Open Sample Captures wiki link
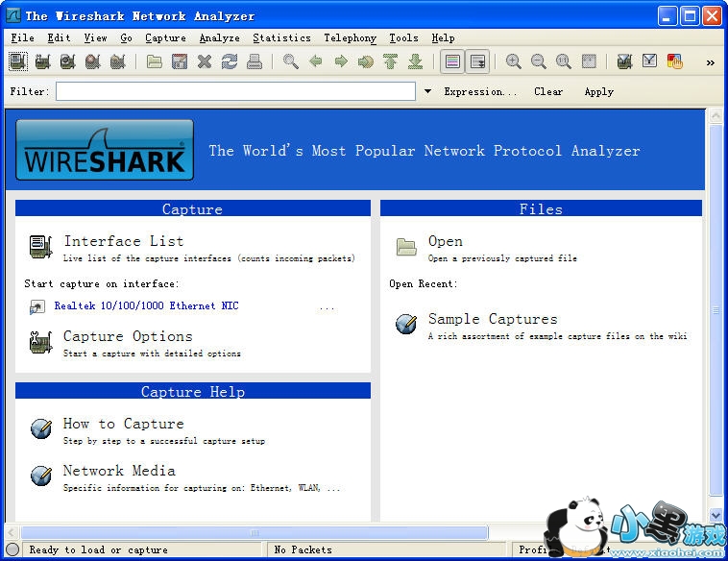The width and height of the screenshot is (728, 561). (x=492, y=320)
